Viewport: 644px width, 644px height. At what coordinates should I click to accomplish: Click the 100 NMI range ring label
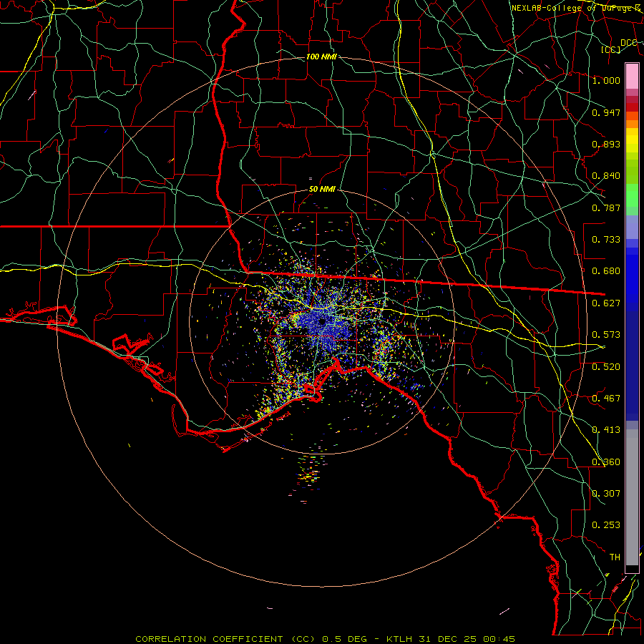coord(321,57)
